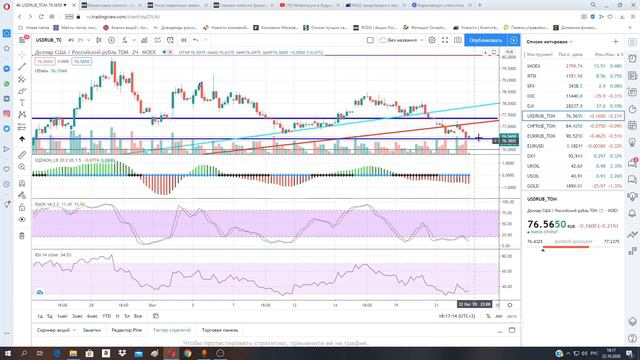Viewport: 640px width, 360px height.
Task: Click the blue Publish button
Action: (x=486, y=40)
